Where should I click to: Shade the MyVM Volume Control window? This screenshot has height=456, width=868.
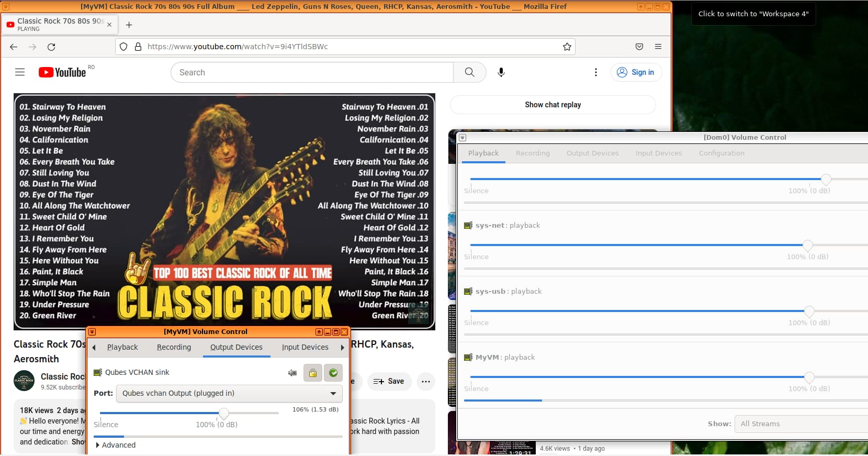(x=319, y=331)
